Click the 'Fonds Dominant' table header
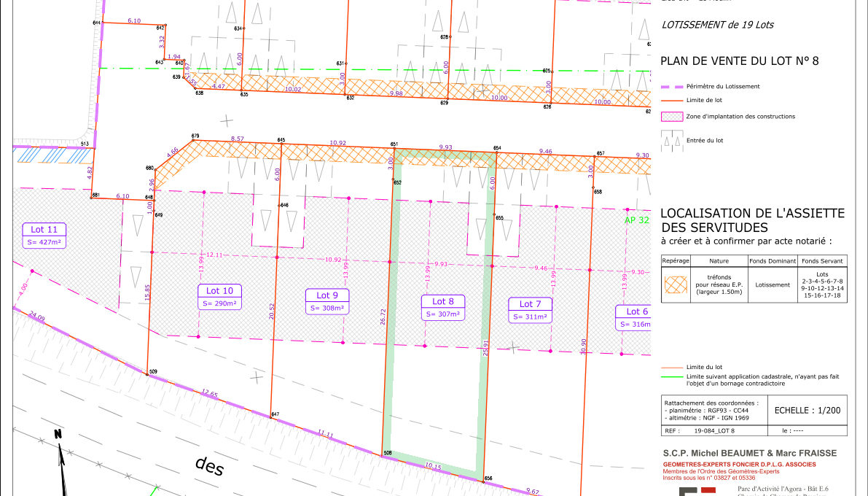 (x=773, y=261)
